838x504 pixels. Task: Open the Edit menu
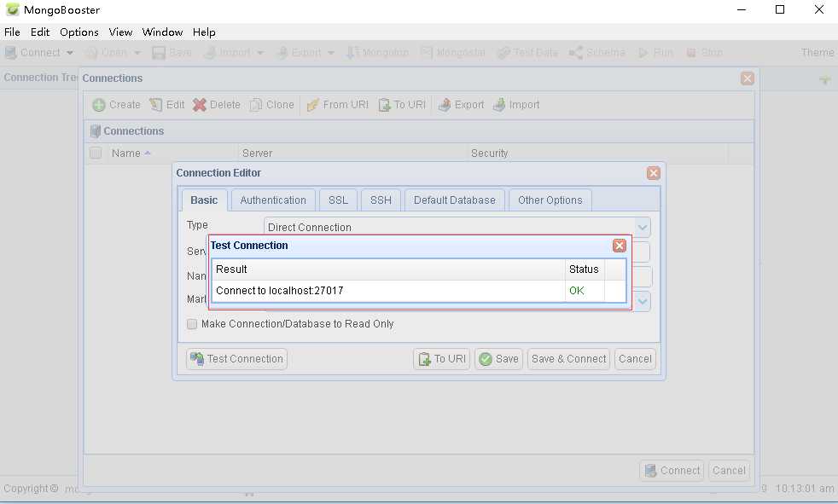point(40,32)
